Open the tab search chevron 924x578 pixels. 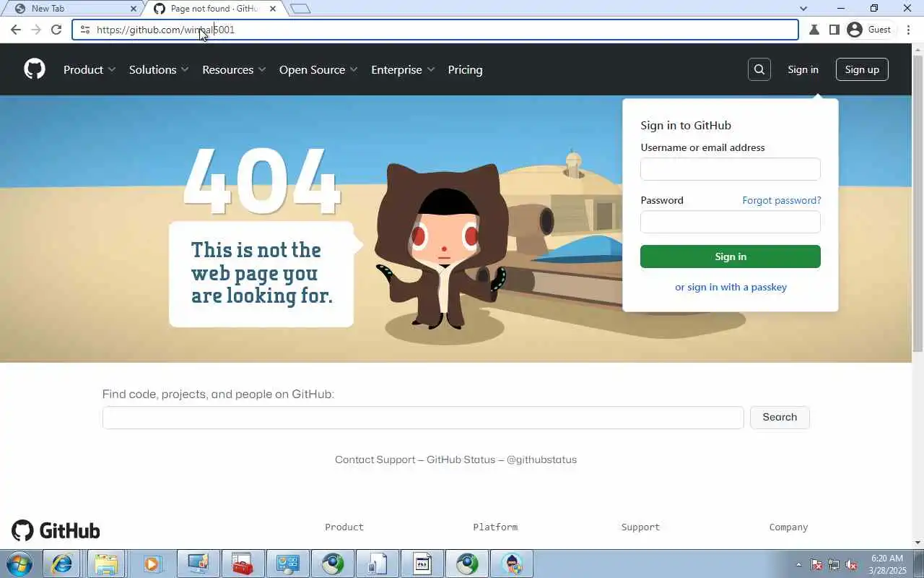point(803,9)
